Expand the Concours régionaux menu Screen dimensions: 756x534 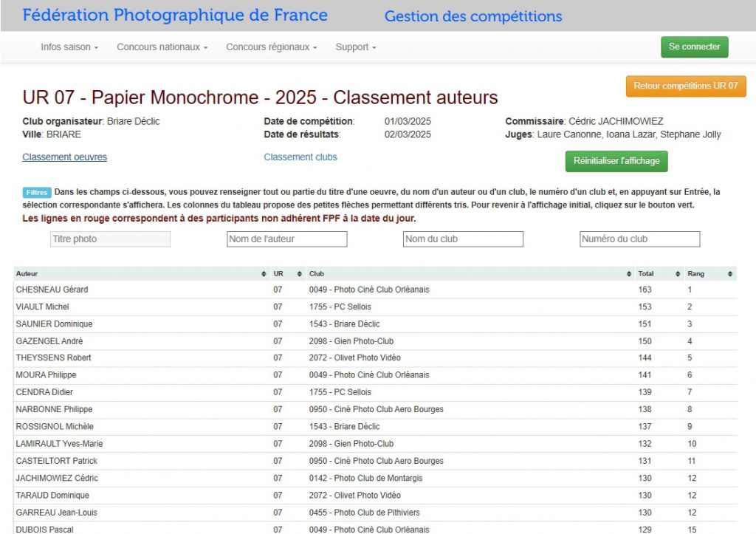pos(271,47)
